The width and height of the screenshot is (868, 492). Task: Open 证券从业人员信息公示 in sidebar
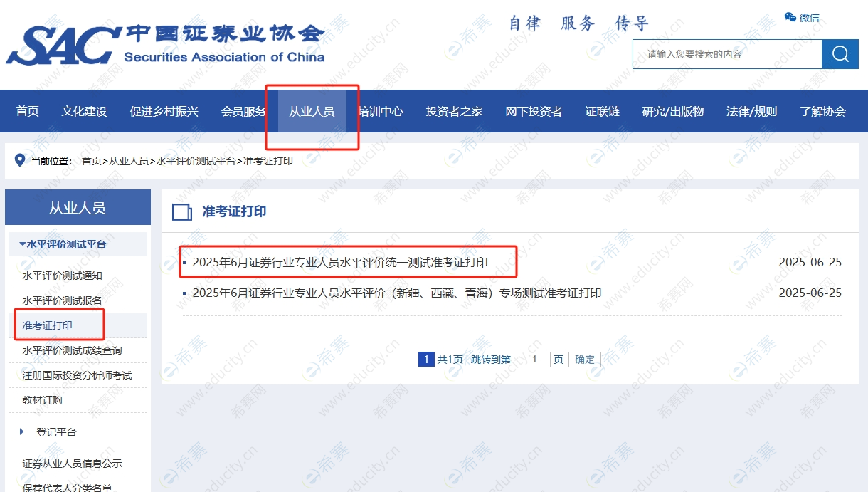72,464
